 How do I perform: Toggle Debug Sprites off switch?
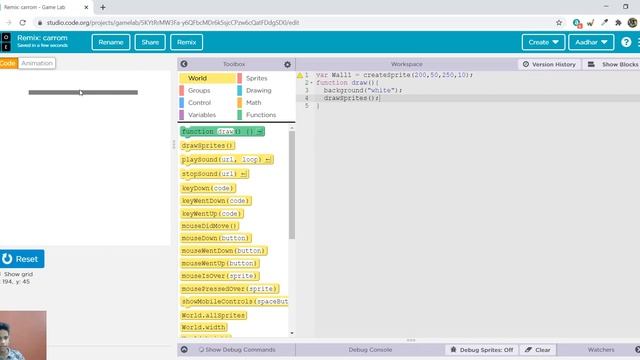(482, 350)
